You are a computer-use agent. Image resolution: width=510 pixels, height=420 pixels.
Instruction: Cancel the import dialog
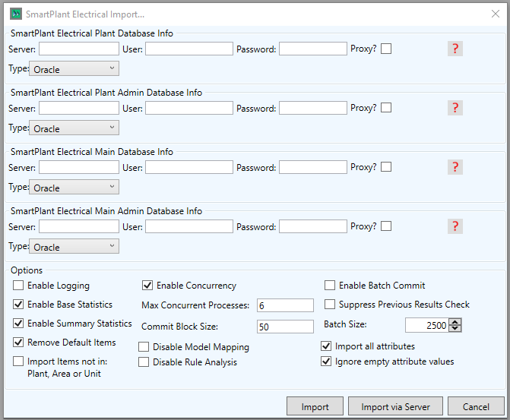(476, 407)
